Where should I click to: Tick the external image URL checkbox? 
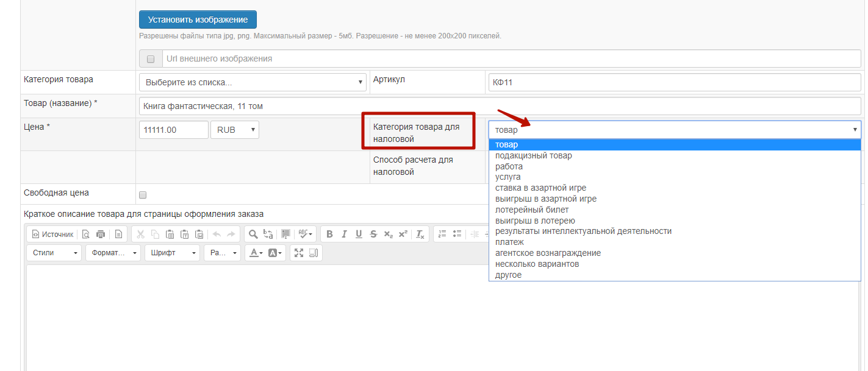pos(151,59)
